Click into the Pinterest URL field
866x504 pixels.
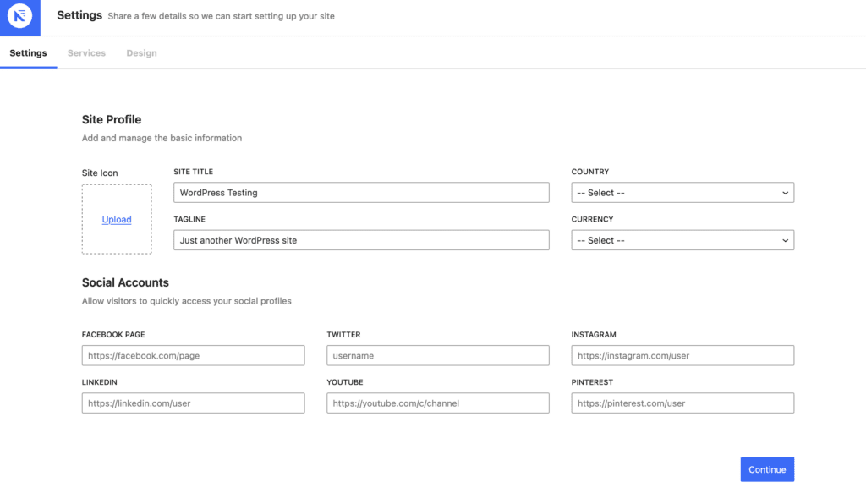click(682, 403)
